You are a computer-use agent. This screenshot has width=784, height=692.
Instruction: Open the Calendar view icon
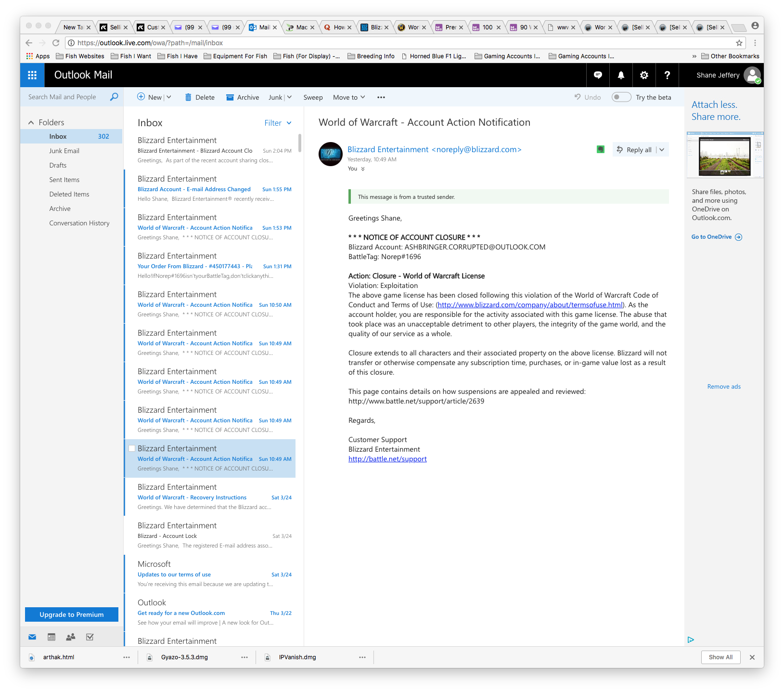click(51, 637)
